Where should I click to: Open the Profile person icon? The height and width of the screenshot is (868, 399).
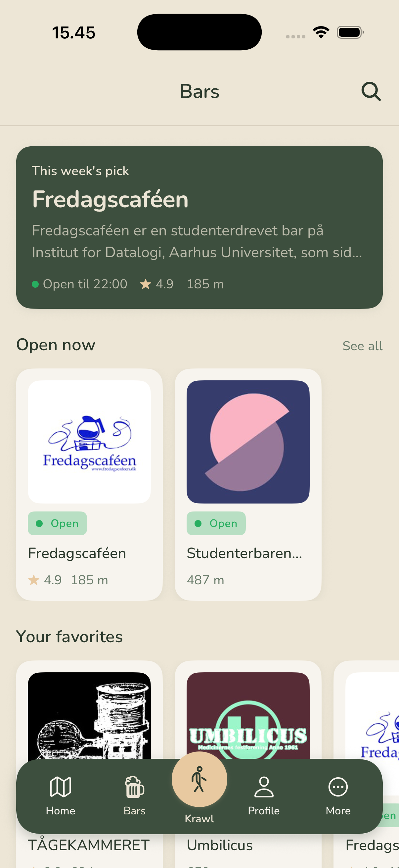pos(264,787)
